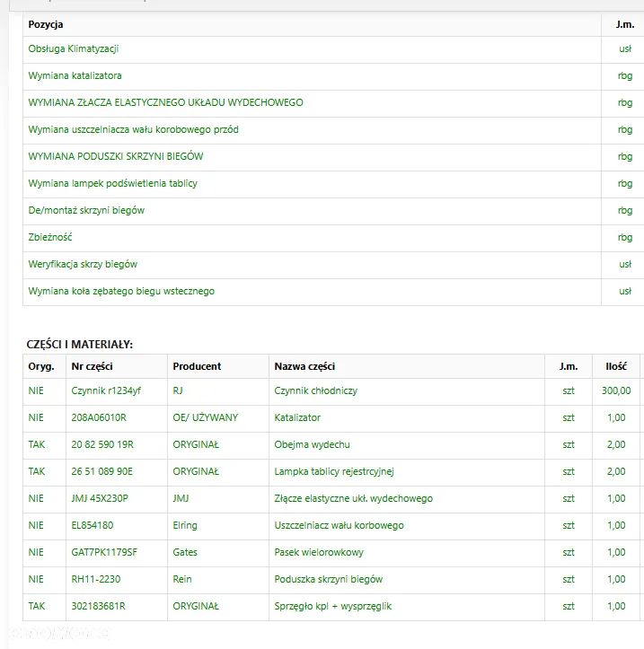Select Wymiana koła zębatego biegu wstecznego
The width and height of the screenshot is (644, 649).
[x=121, y=291]
